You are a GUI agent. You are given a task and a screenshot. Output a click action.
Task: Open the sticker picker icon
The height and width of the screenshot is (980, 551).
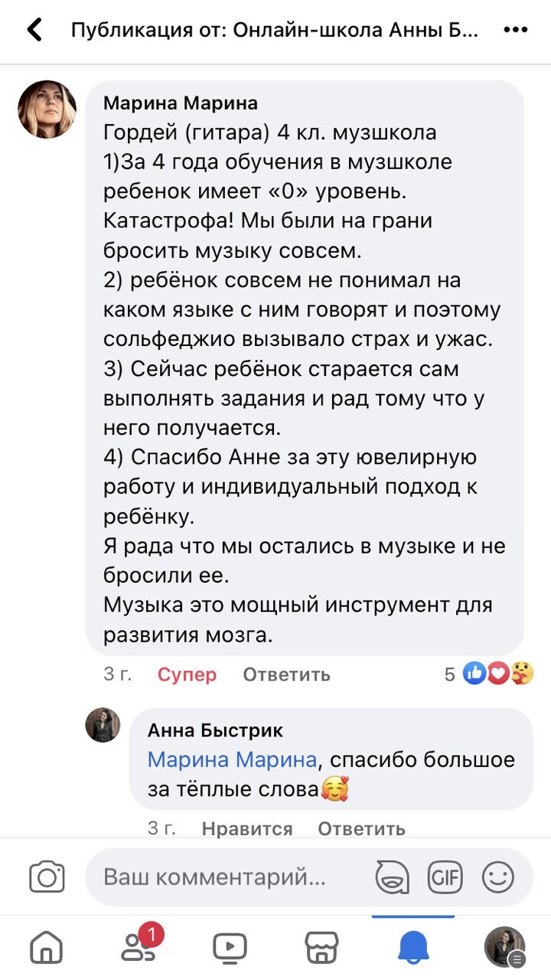(x=392, y=877)
